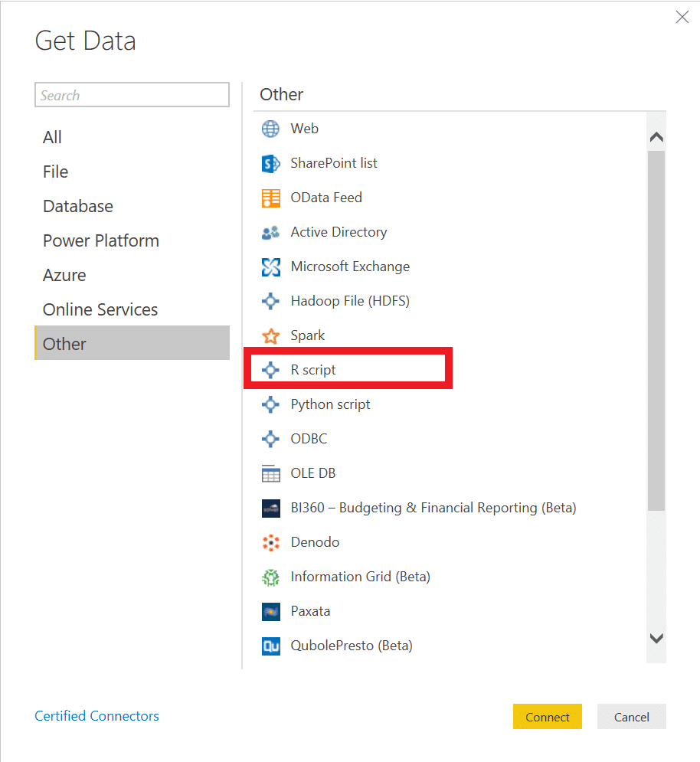700x762 pixels.
Task: Click the scrollbar down arrow
Action: coord(656,638)
